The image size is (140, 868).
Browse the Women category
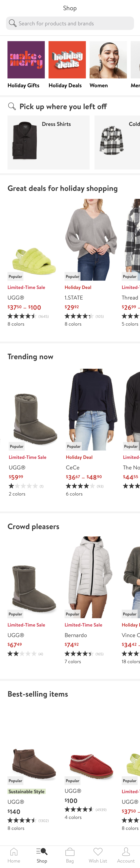coord(108,60)
